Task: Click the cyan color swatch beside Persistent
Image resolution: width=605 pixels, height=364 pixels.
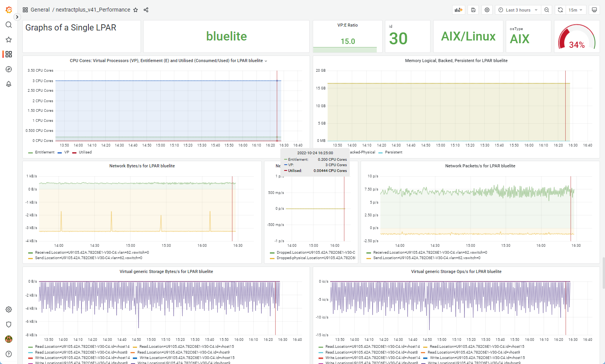Action: click(x=381, y=153)
